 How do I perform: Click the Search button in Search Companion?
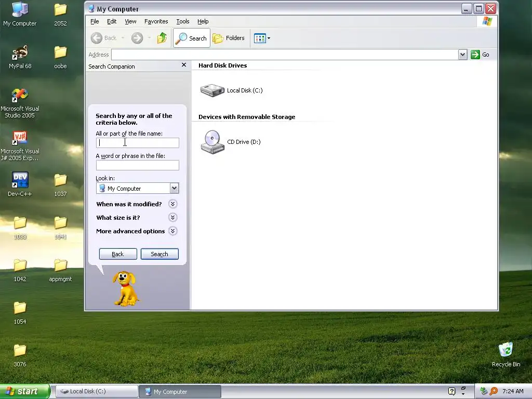coord(159,254)
